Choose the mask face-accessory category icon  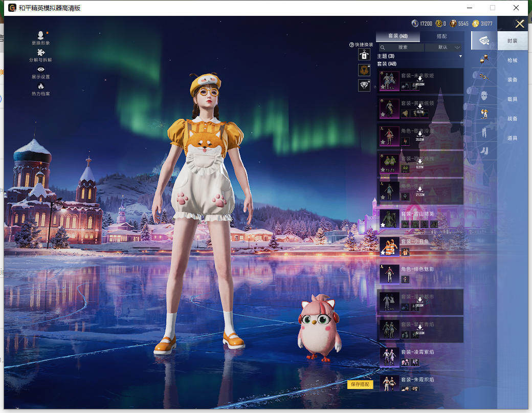pyautogui.click(x=483, y=95)
